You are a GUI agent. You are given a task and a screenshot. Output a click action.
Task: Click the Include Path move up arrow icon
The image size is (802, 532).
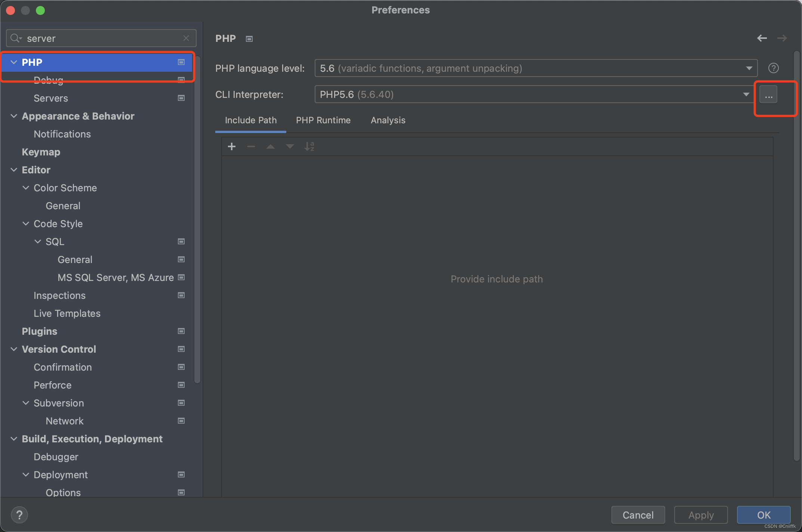tap(271, 146)
